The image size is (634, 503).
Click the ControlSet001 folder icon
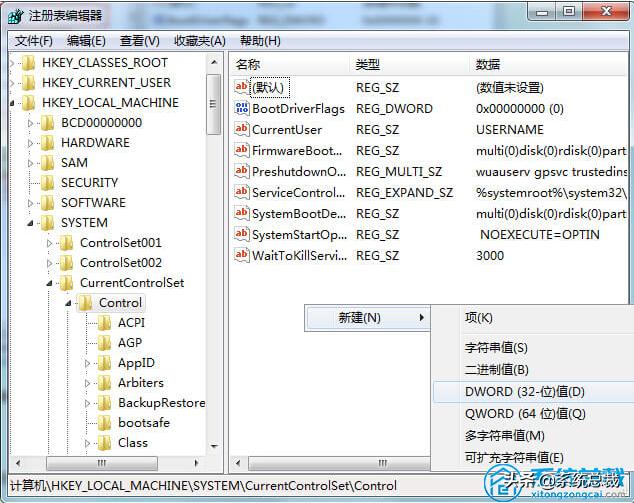coord(66,243)
